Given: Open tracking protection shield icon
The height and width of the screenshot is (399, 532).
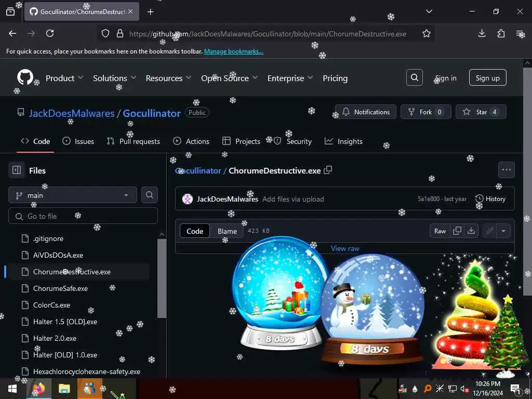Looking at the screenshot, I should click(x=105, y=33).
